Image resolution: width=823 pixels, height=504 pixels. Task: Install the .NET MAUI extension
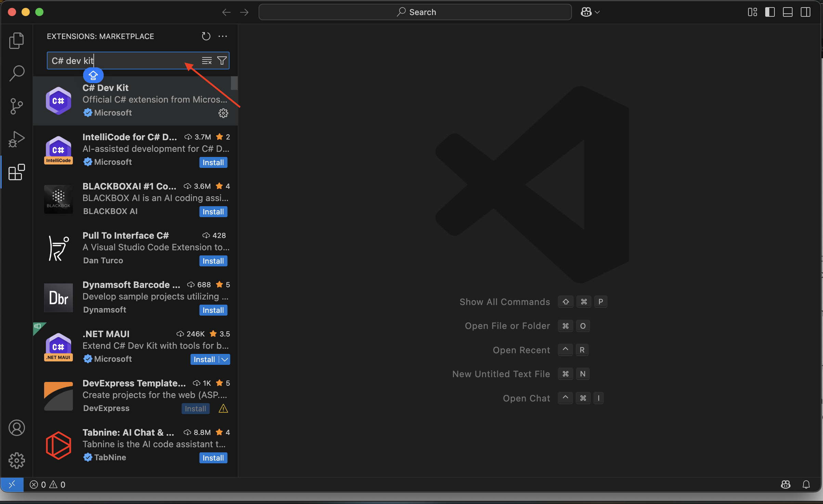(204, 359)
